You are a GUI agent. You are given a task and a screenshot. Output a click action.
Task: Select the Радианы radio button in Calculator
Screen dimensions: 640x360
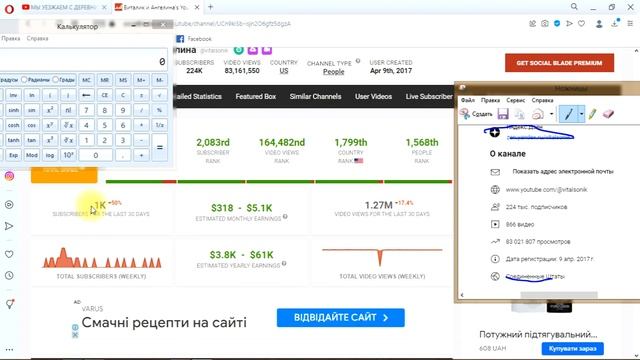(x=24, y=80)
